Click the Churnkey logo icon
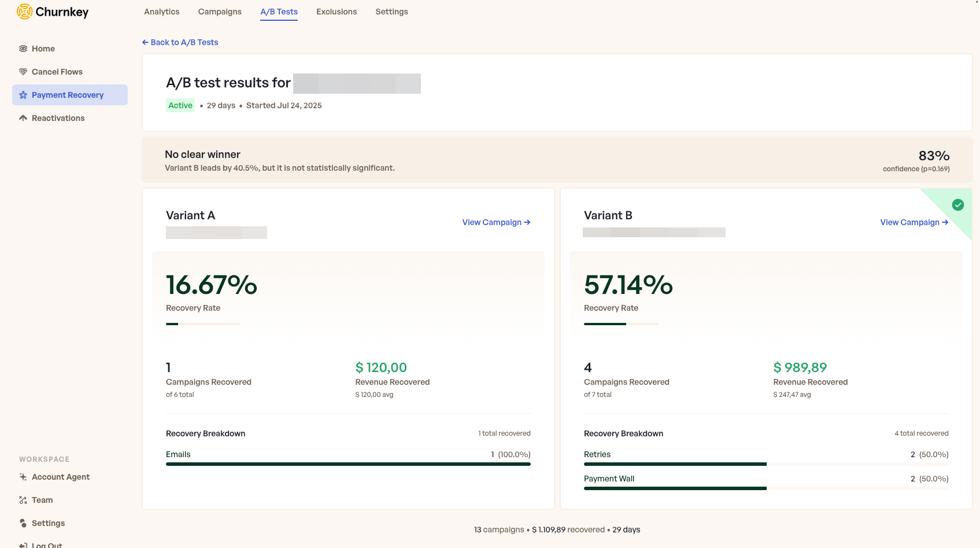The height and width of the screenshot is (548, 980). point(25,12)
